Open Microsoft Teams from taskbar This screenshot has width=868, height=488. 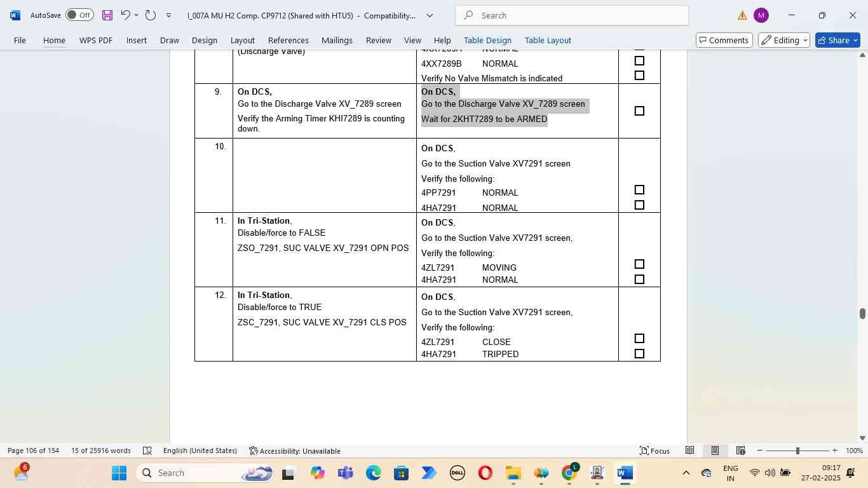pos(345,473)
